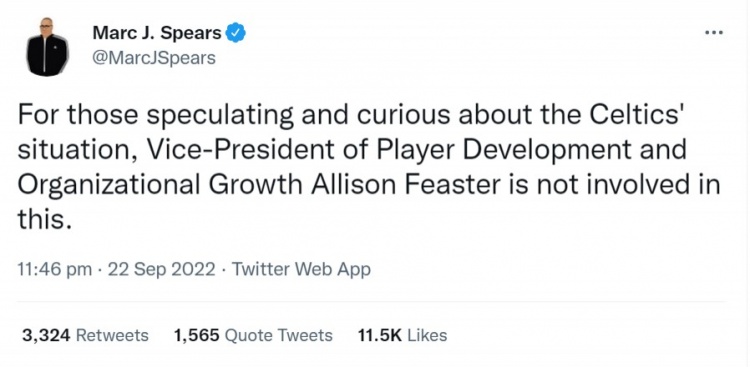
Task: Click the 11:46 pm timestamp
Action: point(54,270)
